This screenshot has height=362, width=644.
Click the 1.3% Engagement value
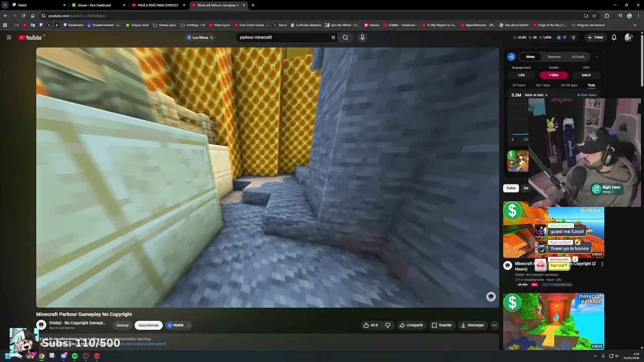click(521, 75)
